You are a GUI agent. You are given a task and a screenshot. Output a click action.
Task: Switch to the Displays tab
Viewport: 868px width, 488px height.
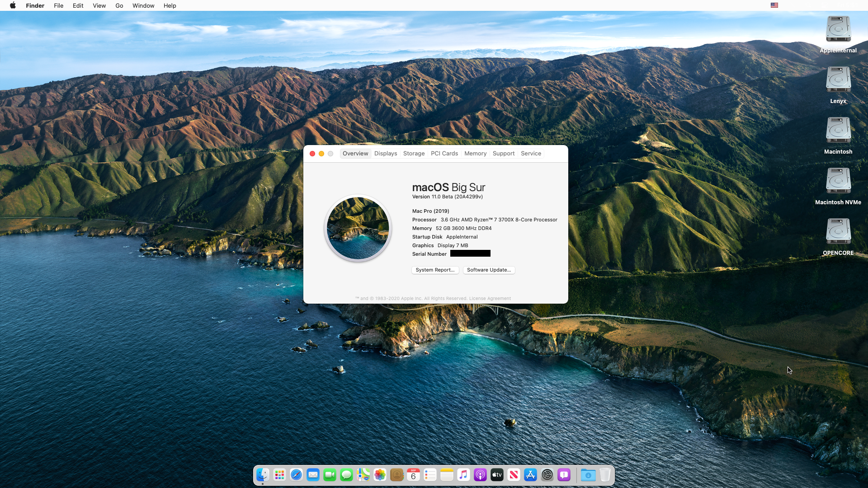pos(386,154)
